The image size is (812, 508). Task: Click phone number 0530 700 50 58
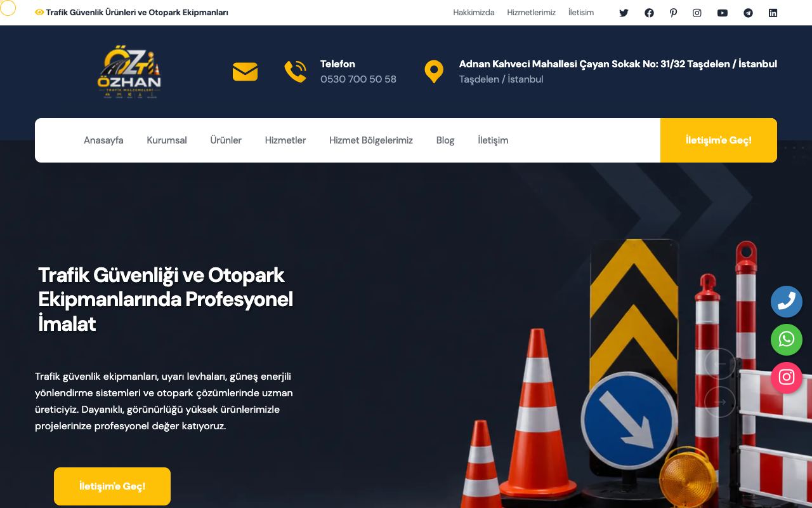tap(358, 79)
